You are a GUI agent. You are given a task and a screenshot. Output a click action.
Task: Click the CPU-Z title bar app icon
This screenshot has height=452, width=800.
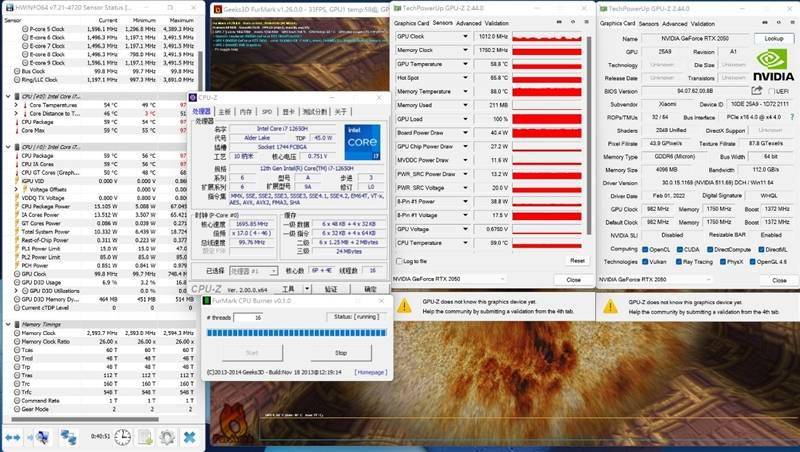pos(193,97)
